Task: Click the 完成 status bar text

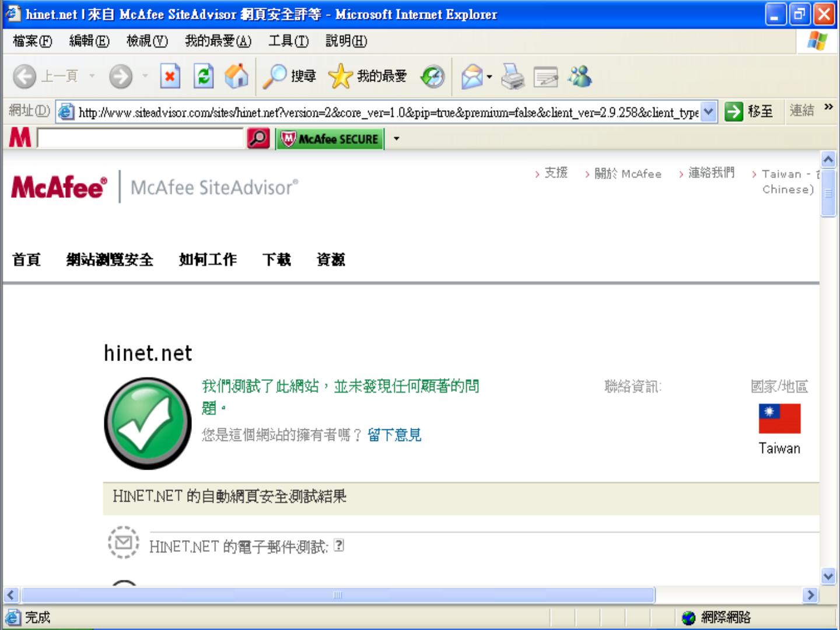Action: [37, 617]
